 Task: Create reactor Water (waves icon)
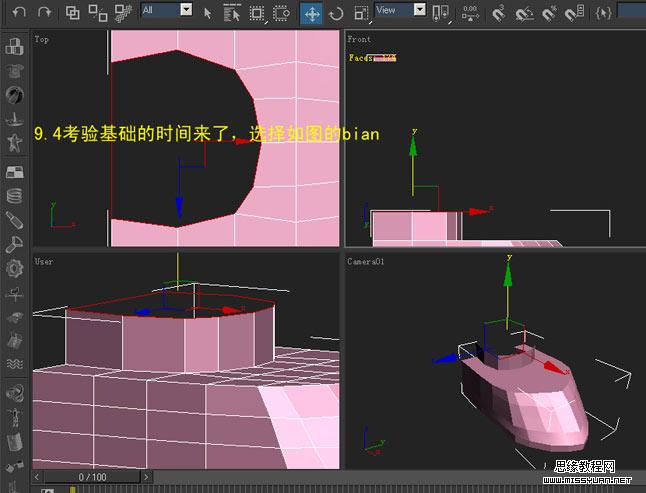point(14,364)
